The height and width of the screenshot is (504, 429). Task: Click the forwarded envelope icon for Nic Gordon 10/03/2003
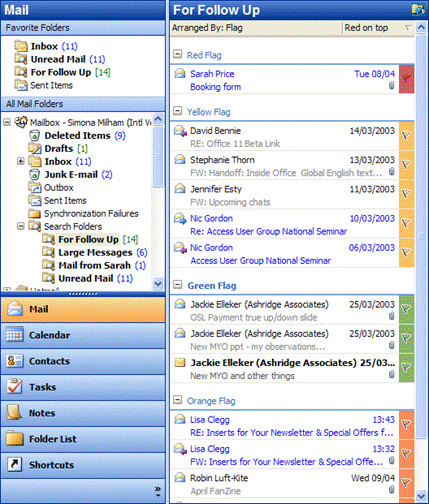pos(180,218)
